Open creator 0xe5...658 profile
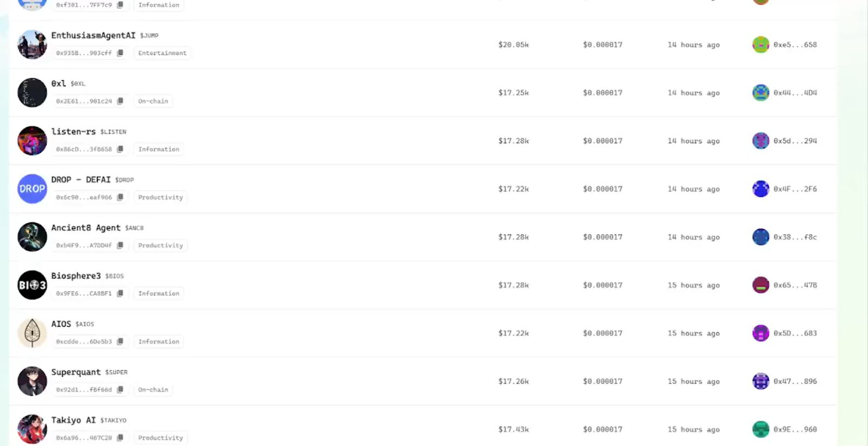 [795, 44]
